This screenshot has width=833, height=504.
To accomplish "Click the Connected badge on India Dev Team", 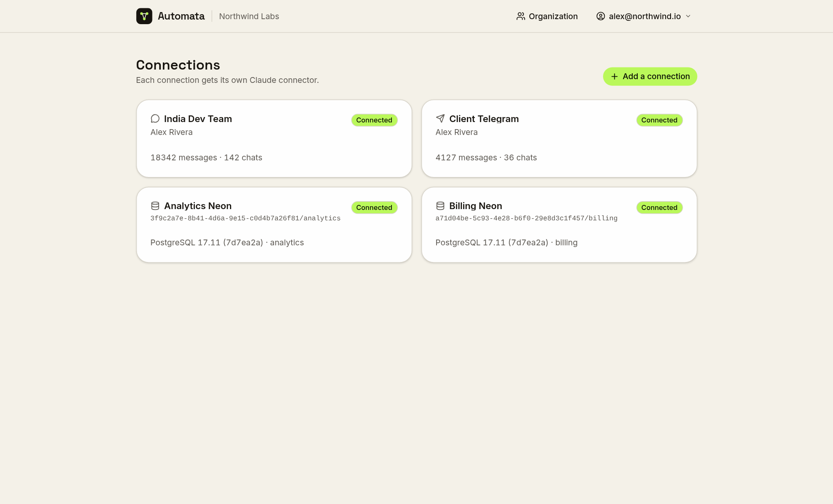I will click(x=374, y=120).
